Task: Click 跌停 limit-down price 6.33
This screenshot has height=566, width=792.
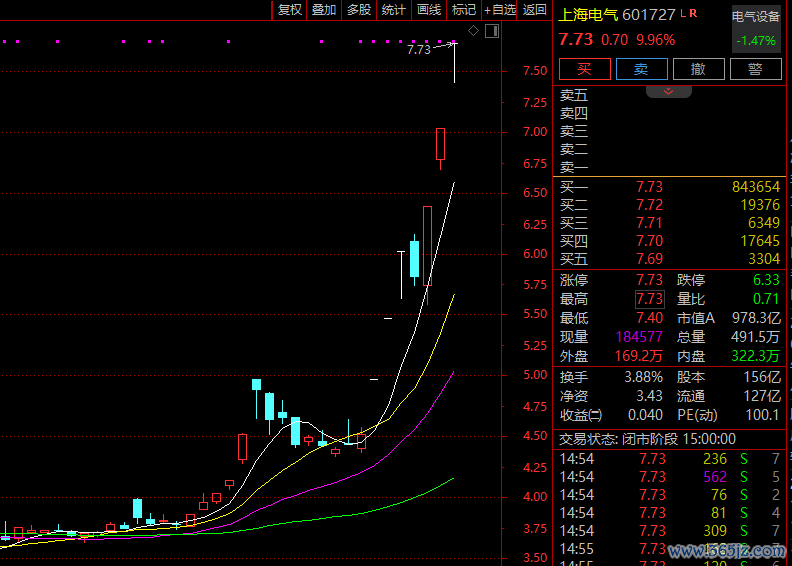Action: [x=766, y=280]
